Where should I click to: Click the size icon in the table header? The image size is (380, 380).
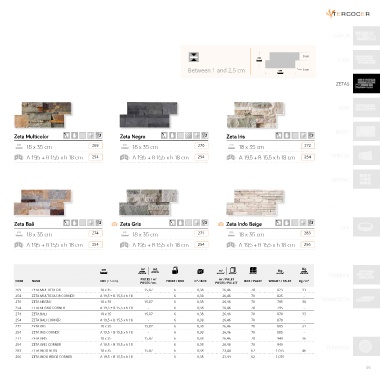point(104,271)
